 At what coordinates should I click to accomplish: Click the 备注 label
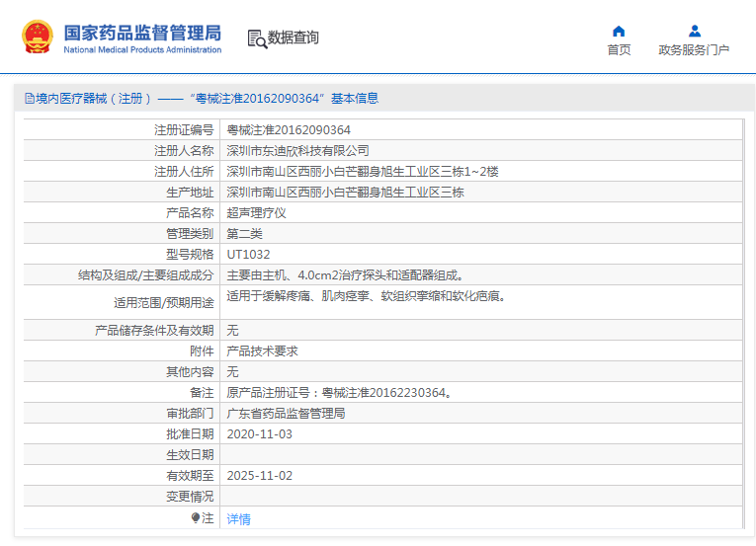tap(202, 393)
